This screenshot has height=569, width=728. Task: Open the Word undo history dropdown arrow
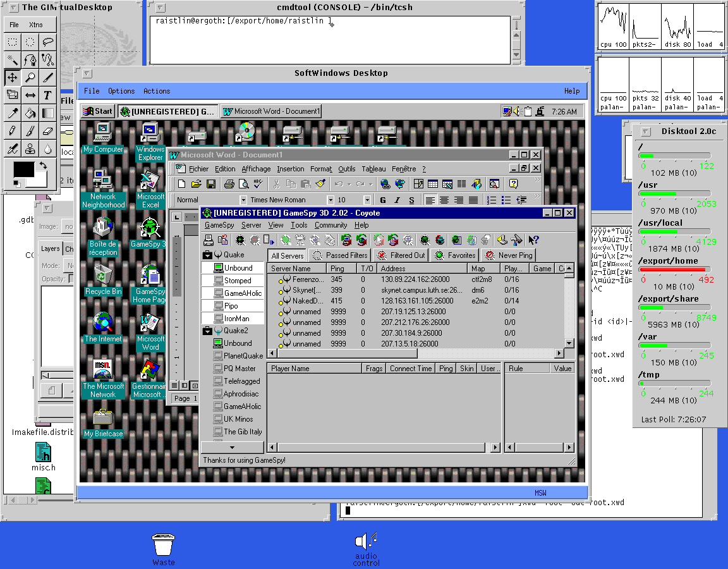pyautogui.click(x=349, y=184)
